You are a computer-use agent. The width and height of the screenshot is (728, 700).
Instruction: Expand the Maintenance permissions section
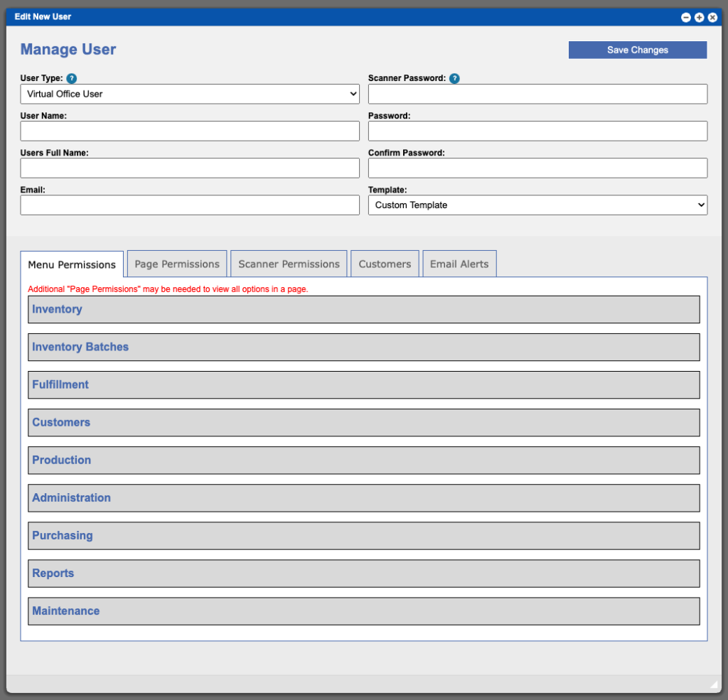click(x=363, y=610)
